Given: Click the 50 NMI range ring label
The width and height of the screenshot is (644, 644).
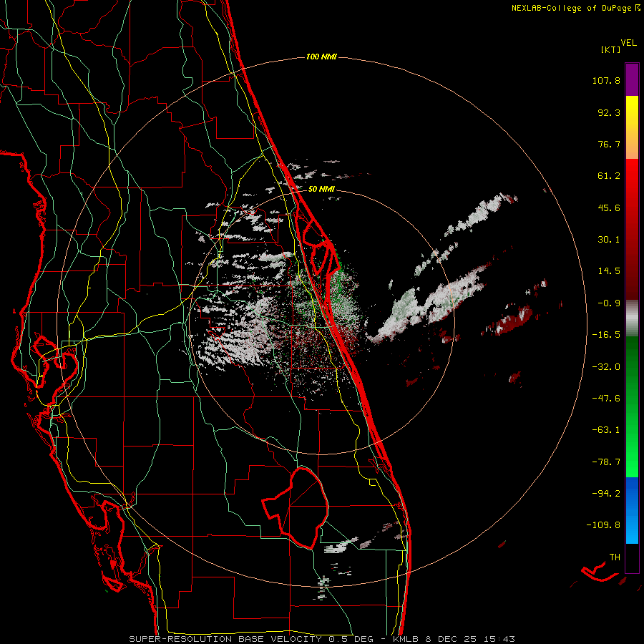Looking at the screenshot, I should (x=321, y=190).
